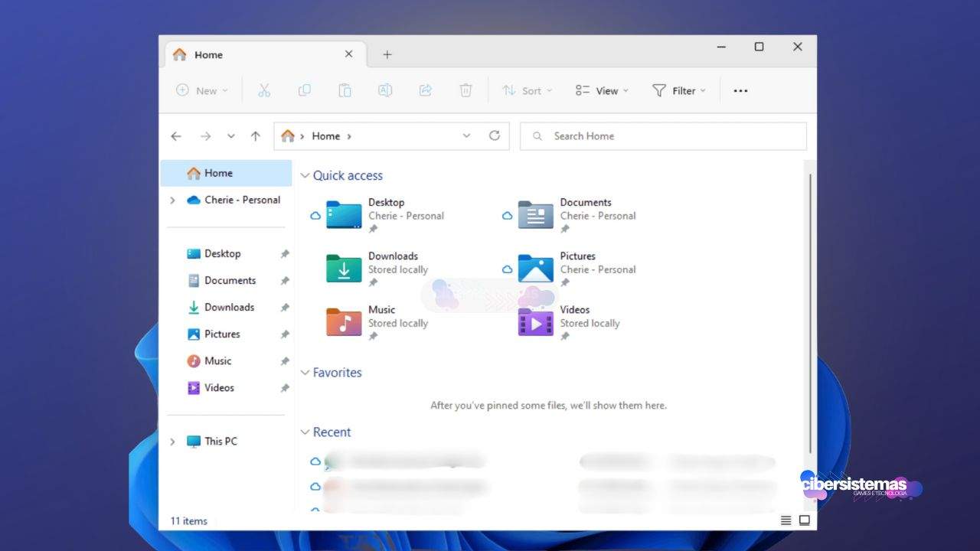Image resolution: width=980 pixels, height=551 pixels.
Task: Switch to large thumbnails view in status bar
Action: coord(805,520)
